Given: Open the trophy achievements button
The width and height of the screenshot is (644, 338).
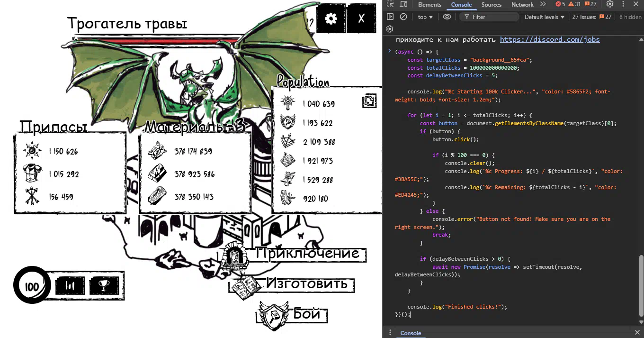Looking at the screenshot, I should pyautogui.click(x=104, y=285).
